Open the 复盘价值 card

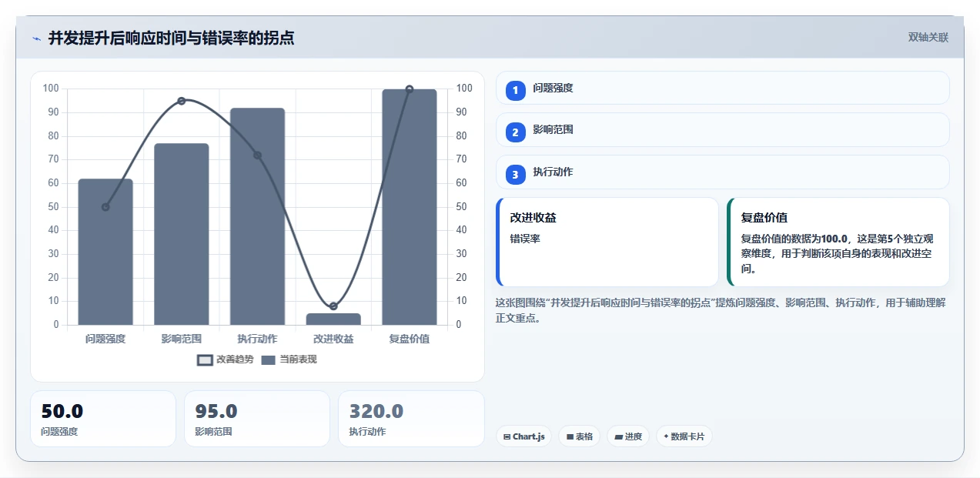click(838, 242)
